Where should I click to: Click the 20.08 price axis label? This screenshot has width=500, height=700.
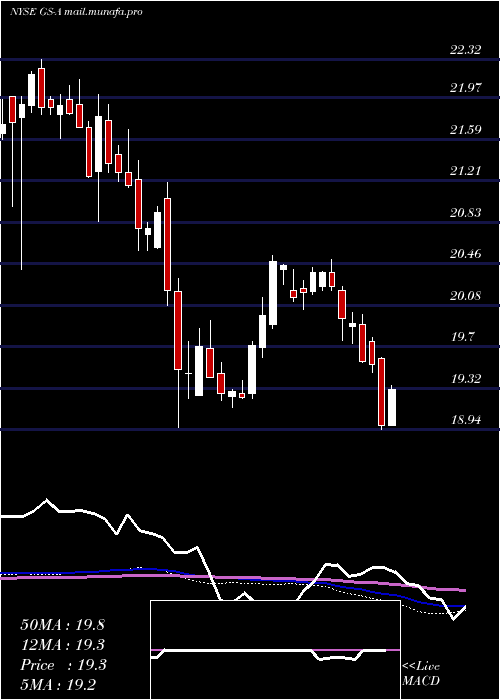tap(466, 296)
